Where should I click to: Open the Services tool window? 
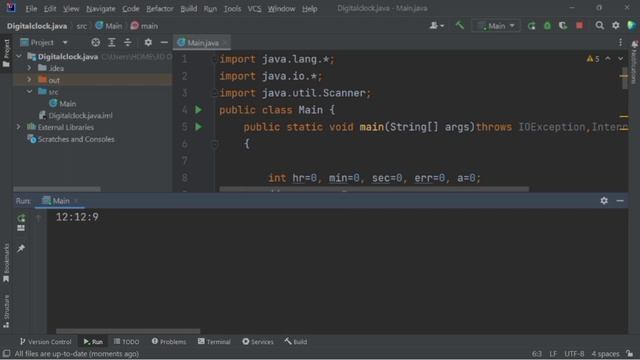(258, 342)
